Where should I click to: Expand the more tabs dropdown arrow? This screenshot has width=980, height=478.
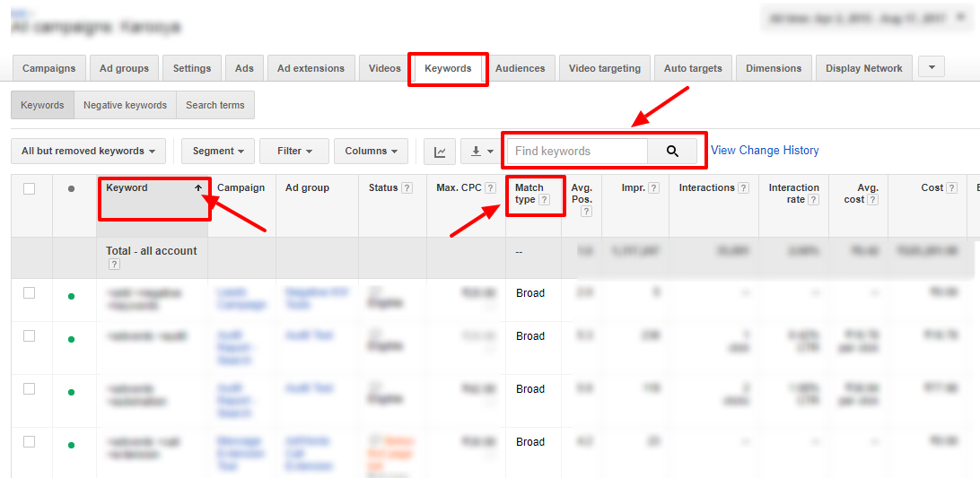[x=932, y=67]
